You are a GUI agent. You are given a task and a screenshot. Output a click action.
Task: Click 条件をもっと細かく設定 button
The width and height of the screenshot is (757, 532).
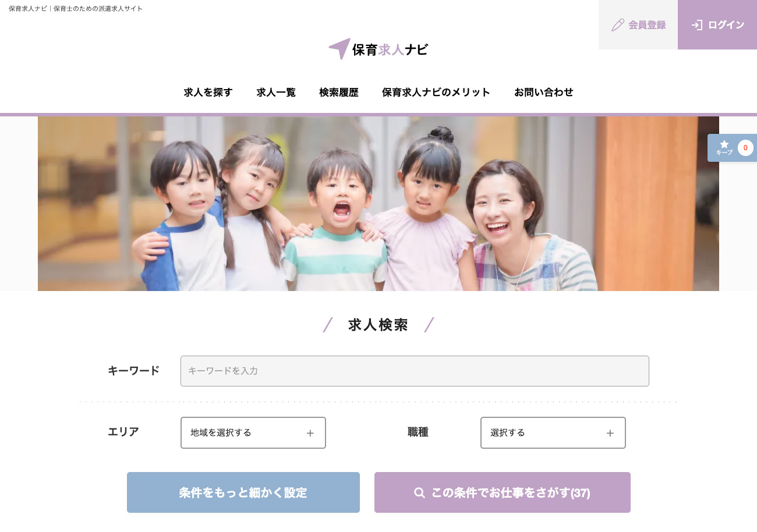coord(243,492)
